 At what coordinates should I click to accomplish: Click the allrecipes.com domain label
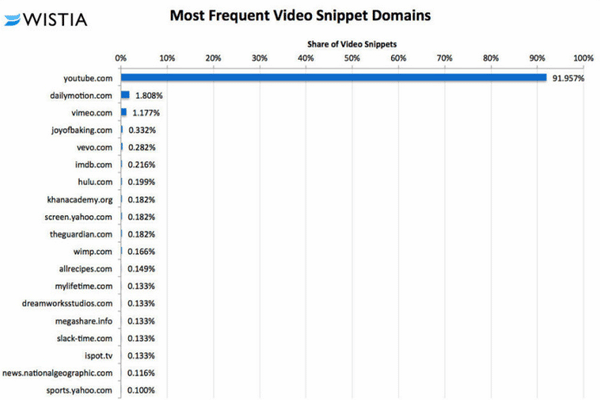coord(86,269)
